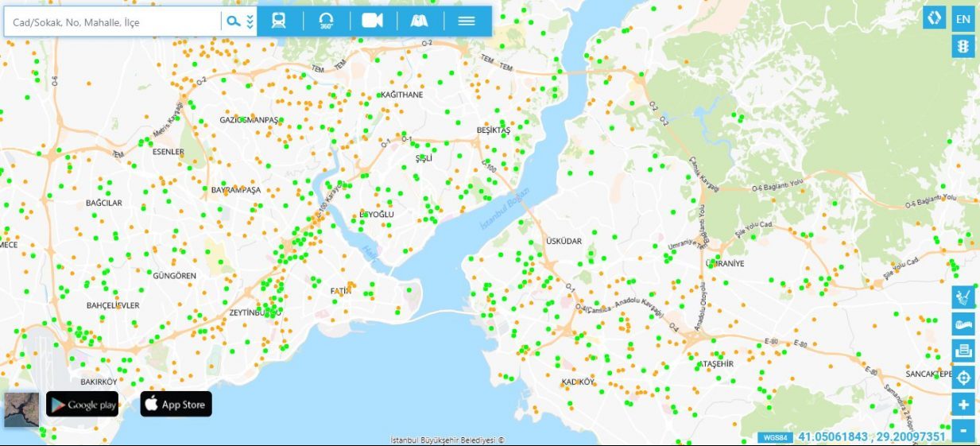
Task: Click the BEŞİKTAŞ district label
Action: (493, 130)
